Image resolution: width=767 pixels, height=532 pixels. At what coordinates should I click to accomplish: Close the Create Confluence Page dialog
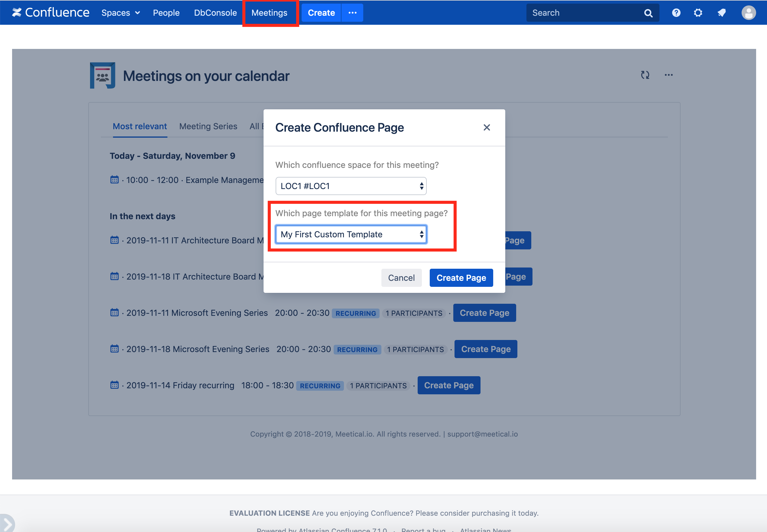click(487, 127)
